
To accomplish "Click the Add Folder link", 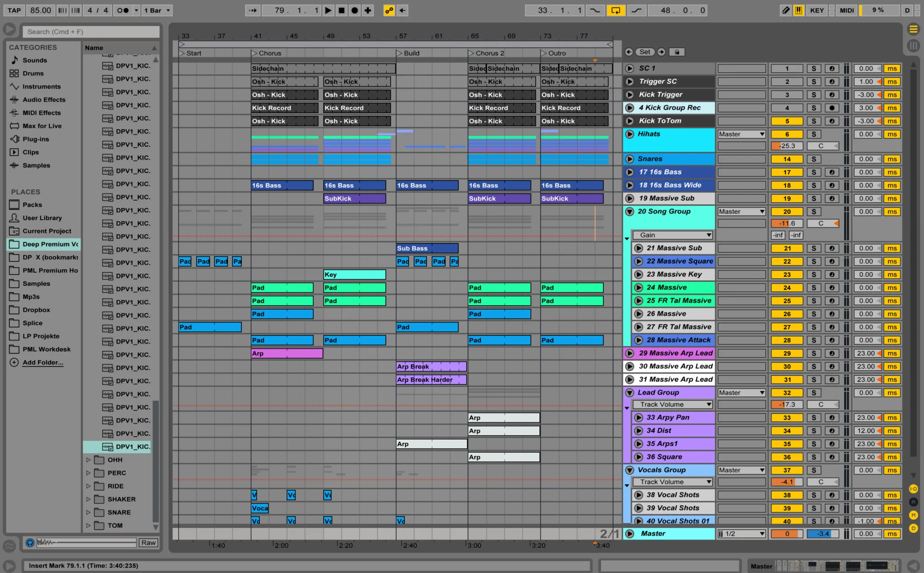I will click(x=43, y=362).
